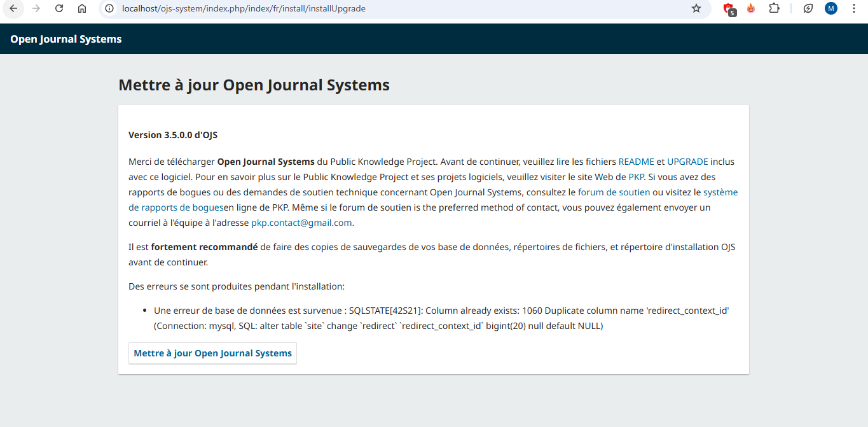Open the red shield extension with badge 5
Viewport: 868px width, 427px height.
click(729, 9)
